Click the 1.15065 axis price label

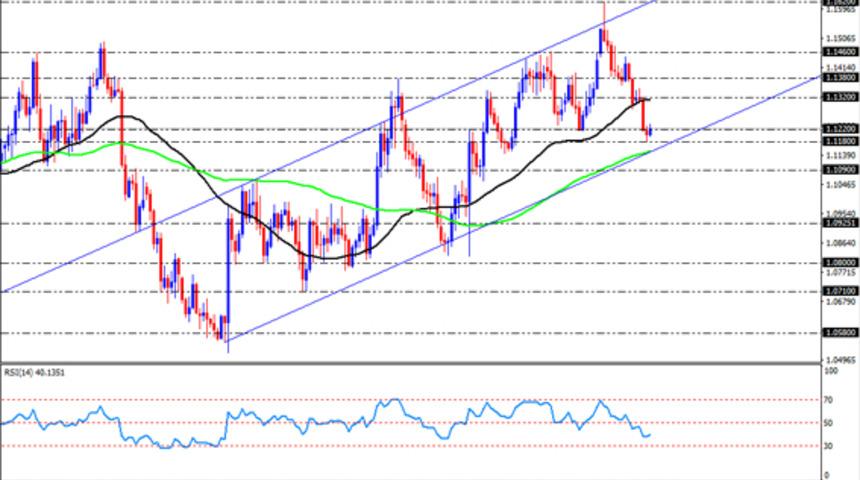click(841, 38)
